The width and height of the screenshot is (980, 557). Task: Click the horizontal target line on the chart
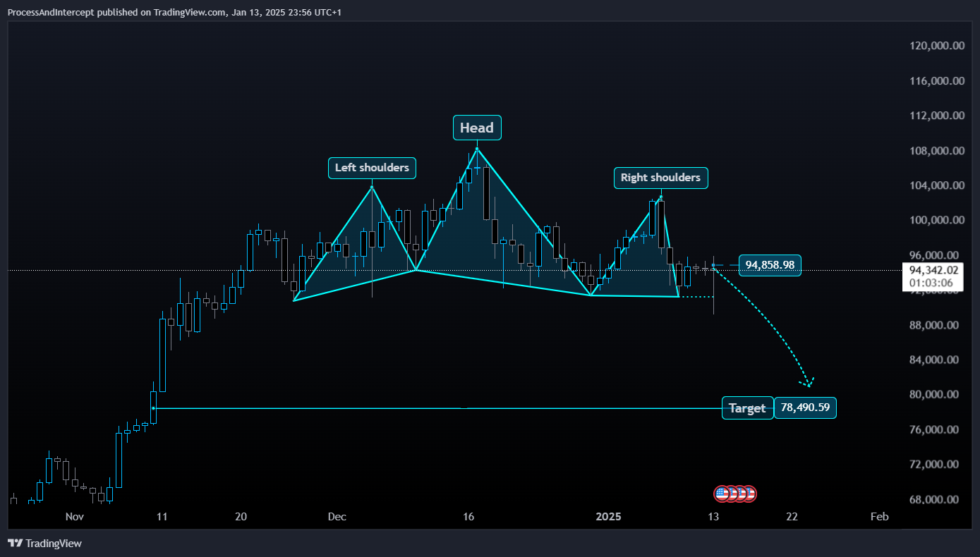click(x=437, y=408)
